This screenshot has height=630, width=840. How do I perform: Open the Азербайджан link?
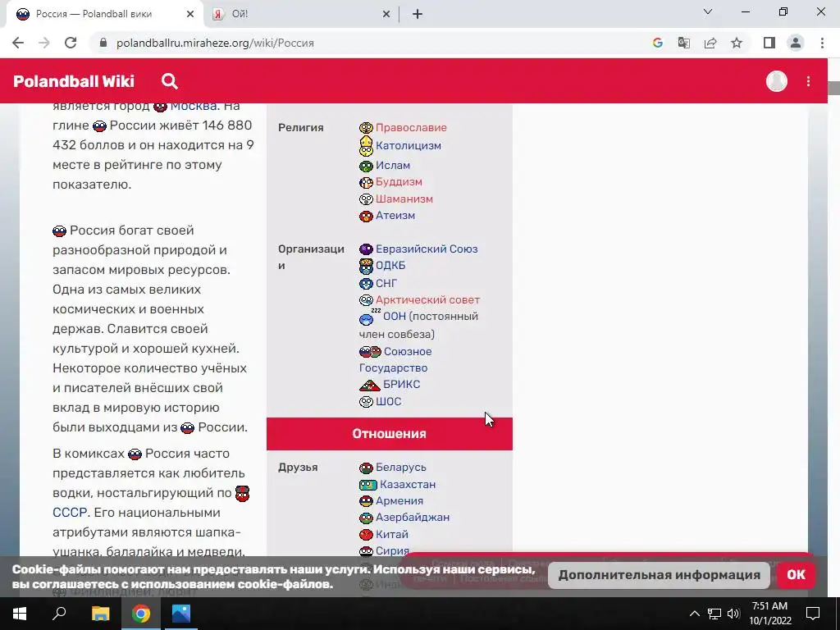point(413,518)
